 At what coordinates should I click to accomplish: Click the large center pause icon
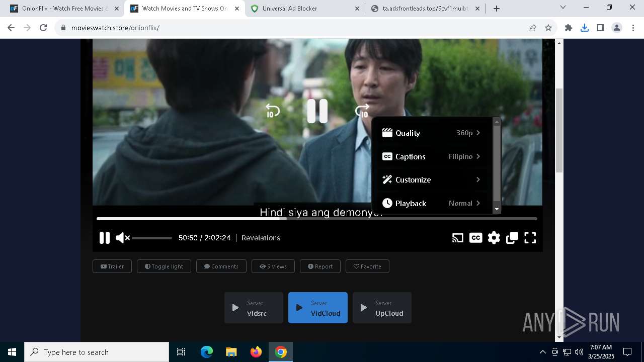pyautogui.click(x=317, y=111)
